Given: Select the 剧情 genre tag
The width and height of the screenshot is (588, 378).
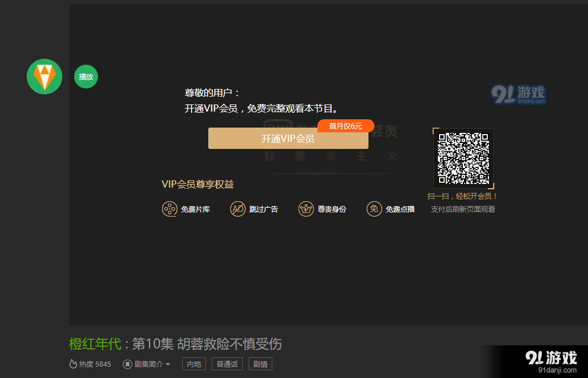Looking at the screenshot, I should (x=260, y=364).
